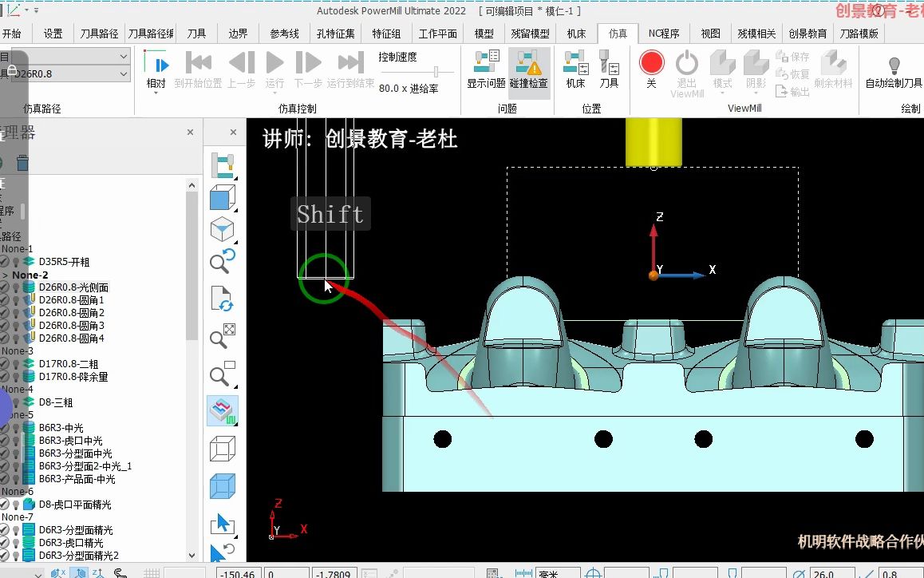Open machine tool position (机床) in 位置 group
The width and height of the screenshot is (924, 578).
tap(576, 69)
